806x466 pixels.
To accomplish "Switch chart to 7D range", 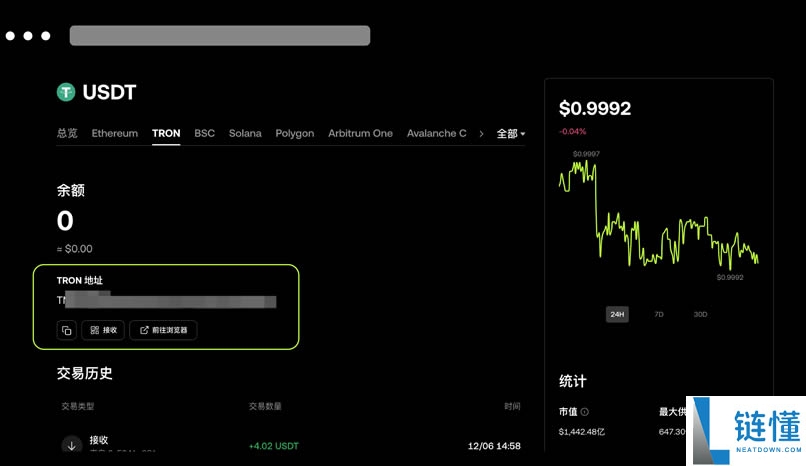I will (x=659, y=314).
